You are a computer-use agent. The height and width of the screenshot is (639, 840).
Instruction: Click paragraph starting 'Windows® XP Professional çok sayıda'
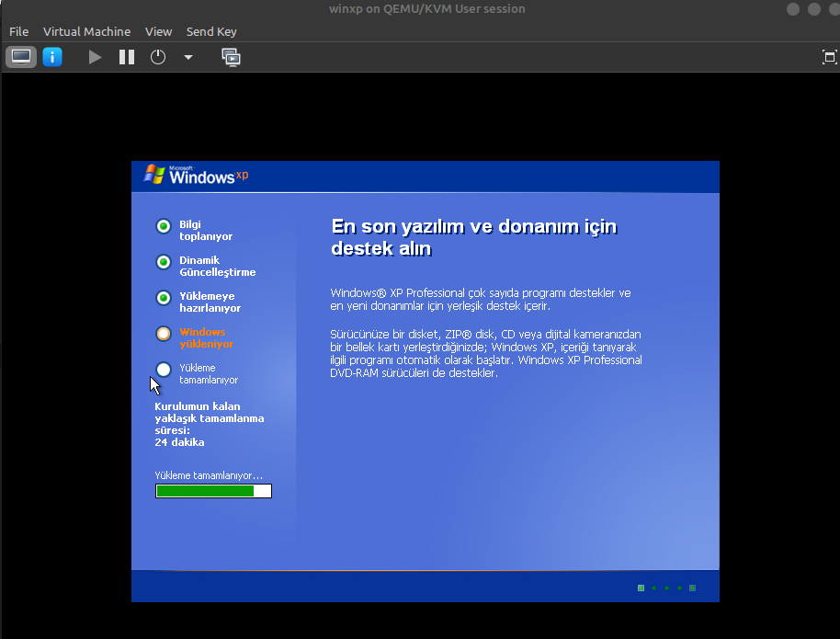(x=481, y=299)
